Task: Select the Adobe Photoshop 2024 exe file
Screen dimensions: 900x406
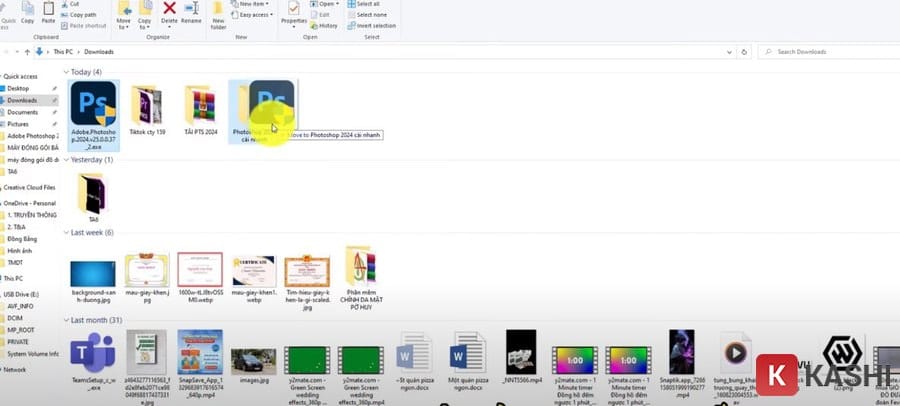Action: (x=94, y=110)
